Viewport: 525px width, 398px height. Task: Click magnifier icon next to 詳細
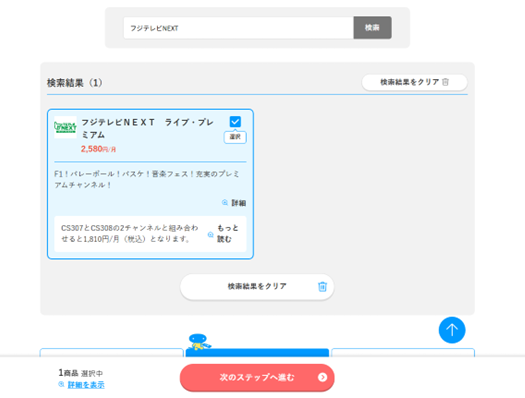coord(225,203)
